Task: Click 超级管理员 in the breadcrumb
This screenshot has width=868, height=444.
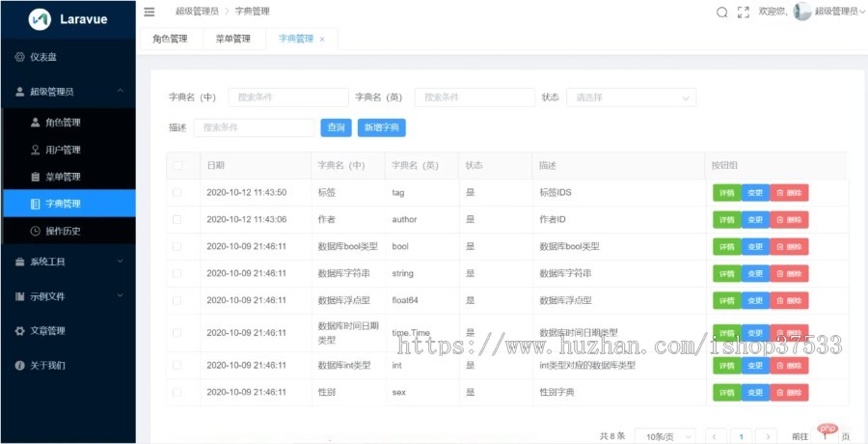Action: [x=197, y=11]
